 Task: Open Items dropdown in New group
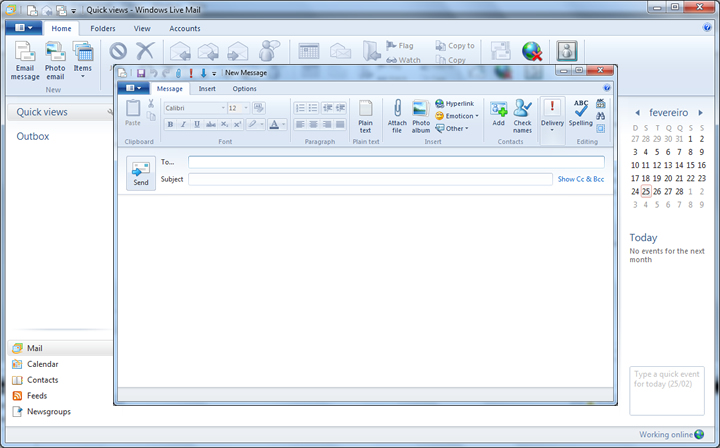pyautogui.click(x=83, y=60)
